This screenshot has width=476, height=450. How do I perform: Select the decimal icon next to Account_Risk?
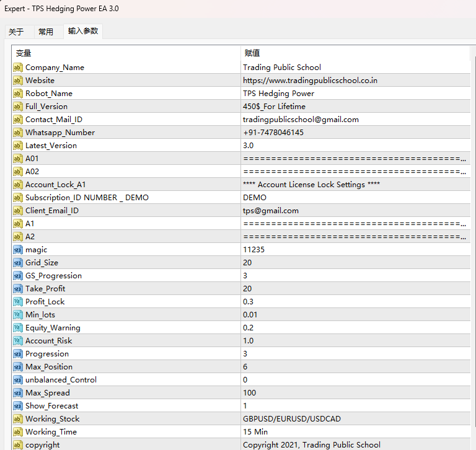pos(18,341)
